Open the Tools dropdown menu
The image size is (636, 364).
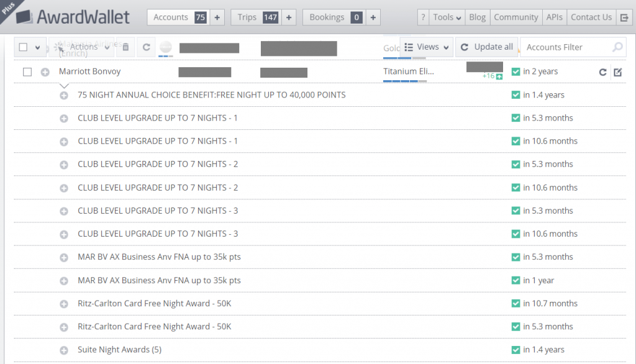[447, 17]
